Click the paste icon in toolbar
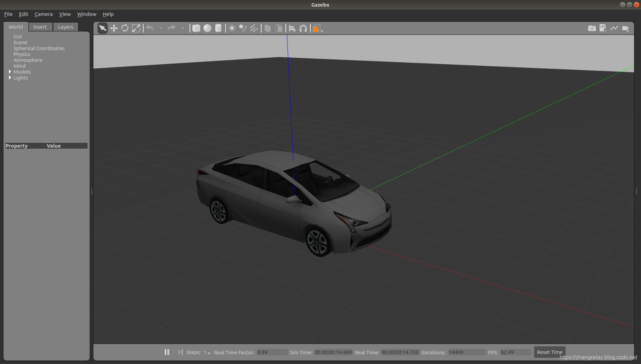Viewport: 641px width, 364px height. click(x=278, y=28)
